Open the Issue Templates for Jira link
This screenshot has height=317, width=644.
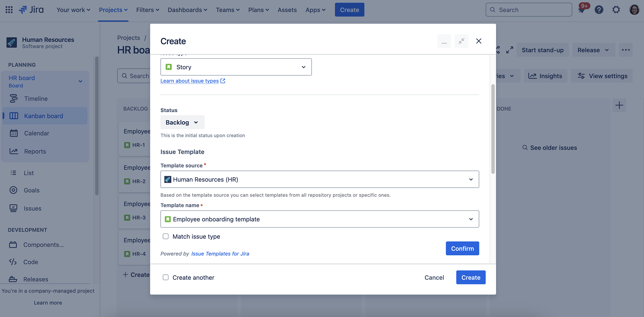[x=220, y=254]
